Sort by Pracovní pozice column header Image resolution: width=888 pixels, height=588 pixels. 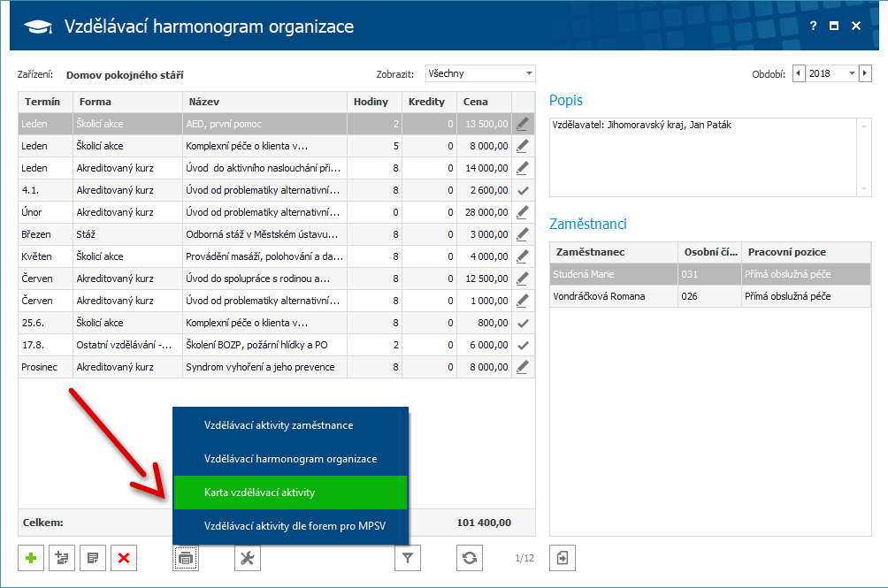[806, 252]
